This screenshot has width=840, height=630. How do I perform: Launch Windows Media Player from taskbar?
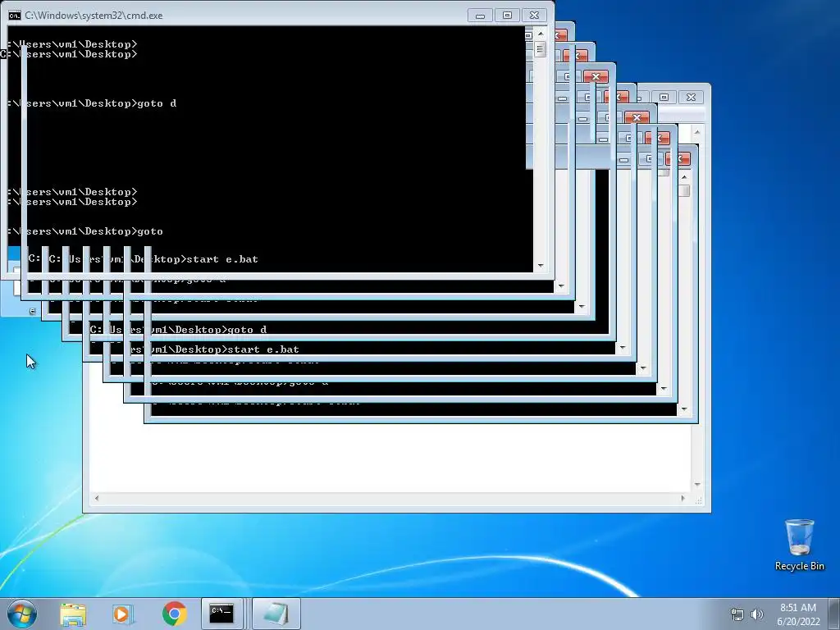(x=123, y=614)
